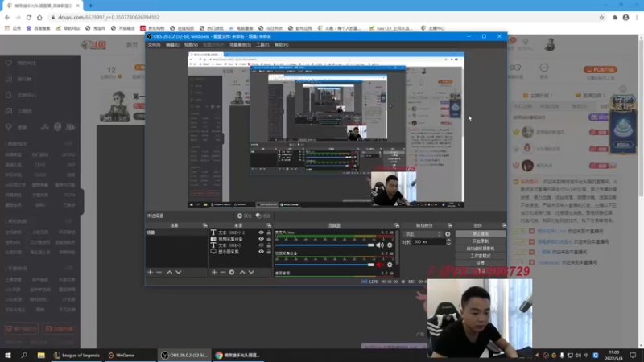The width and height of the screenshot is (644, 362).
Task: Move the scene down with the Scenes panel down arrow
Action: [x=178, y=272]
